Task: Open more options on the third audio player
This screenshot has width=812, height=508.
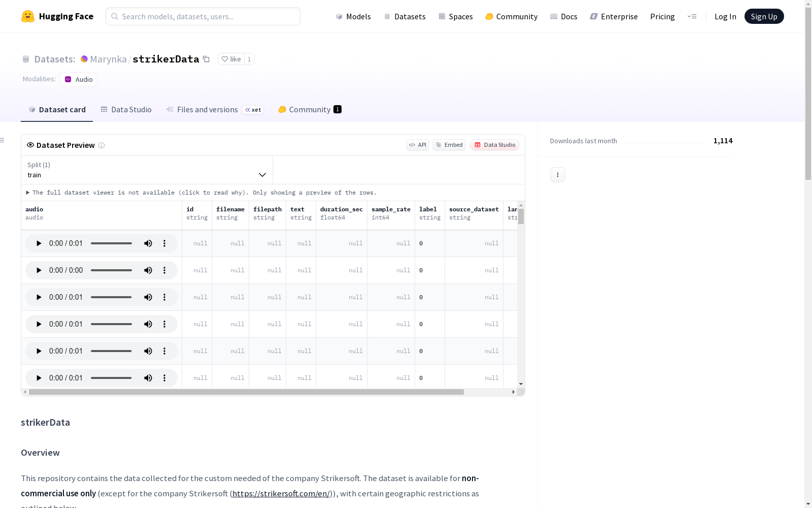Action: (164, 297)
